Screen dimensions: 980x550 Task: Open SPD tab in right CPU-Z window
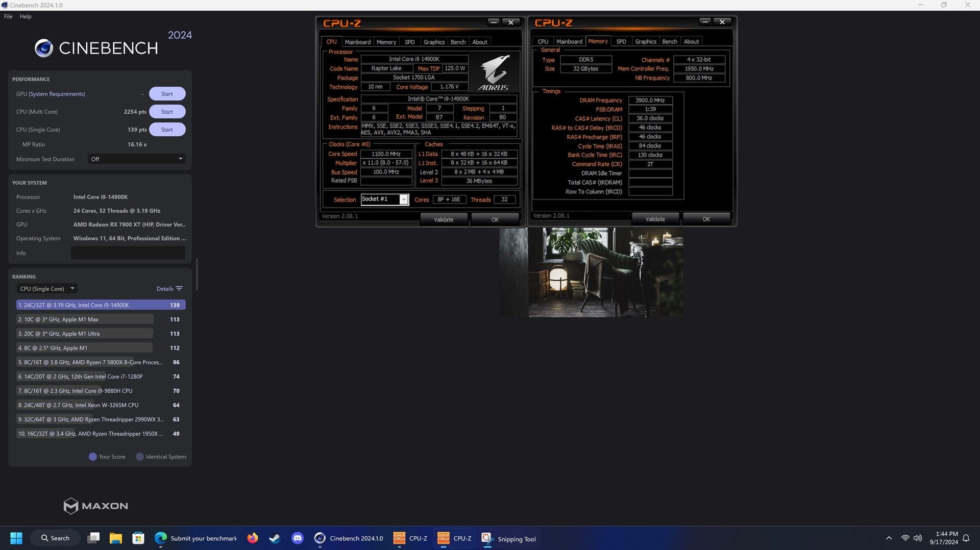[621, 41]
